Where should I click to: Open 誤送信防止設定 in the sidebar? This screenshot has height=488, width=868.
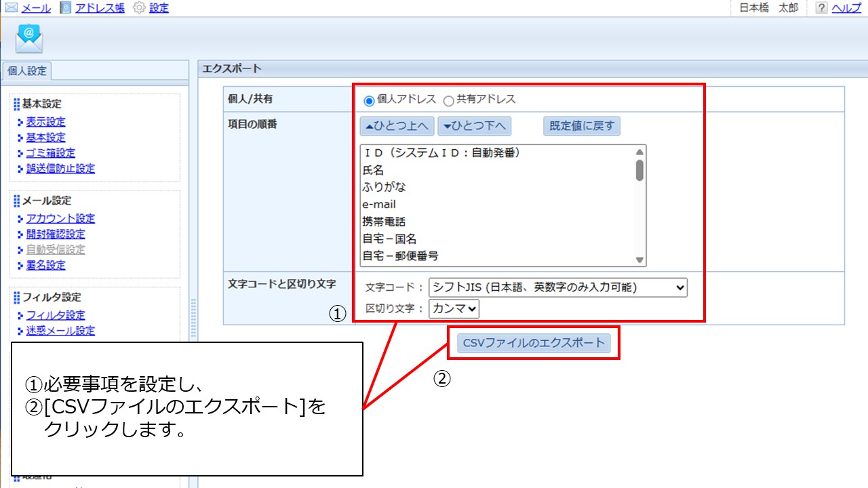coord(61,169)
